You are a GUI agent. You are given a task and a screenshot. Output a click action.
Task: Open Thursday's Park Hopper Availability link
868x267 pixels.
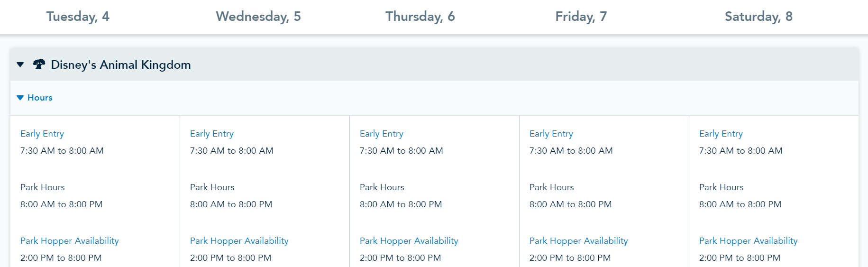pos(409,241)
